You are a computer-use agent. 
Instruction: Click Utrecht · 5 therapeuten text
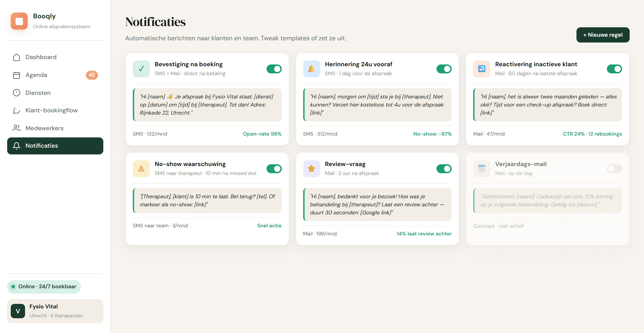(56, 316)
